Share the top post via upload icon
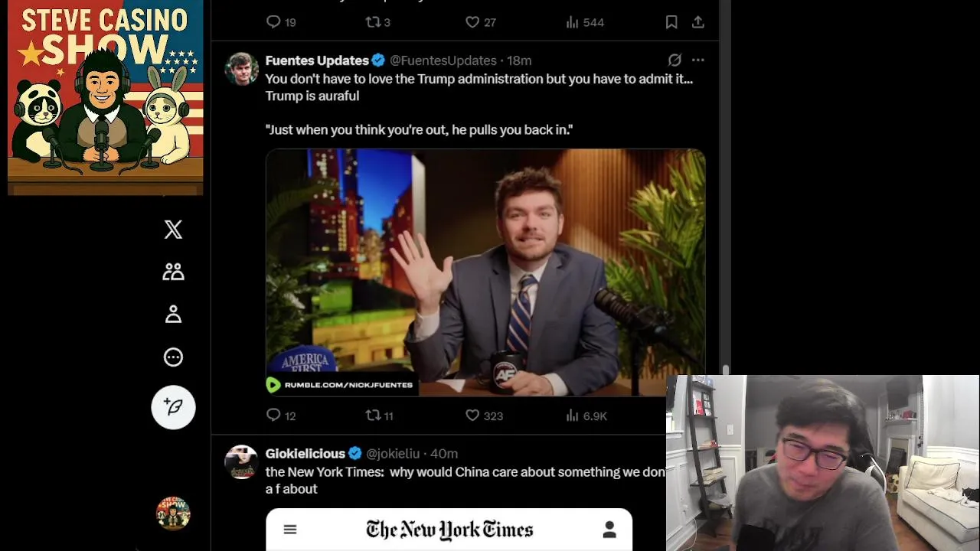 698,22
